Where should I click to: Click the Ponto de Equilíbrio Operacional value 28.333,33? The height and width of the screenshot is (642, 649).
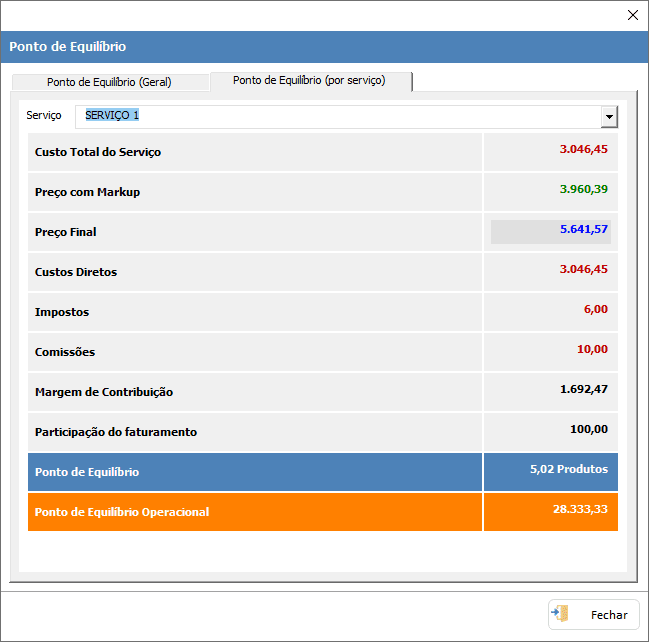click(580, 509)
